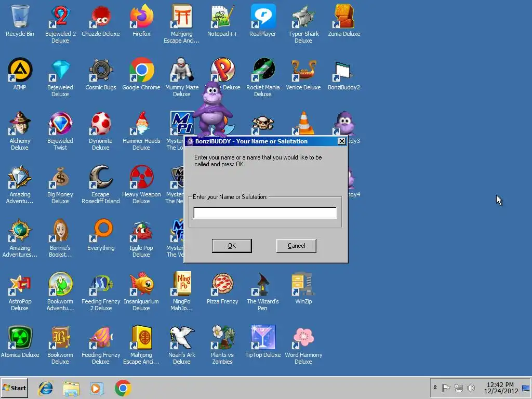Click the Bejeweled Twist icon
The image size is (532, 399).
point(60,130)
